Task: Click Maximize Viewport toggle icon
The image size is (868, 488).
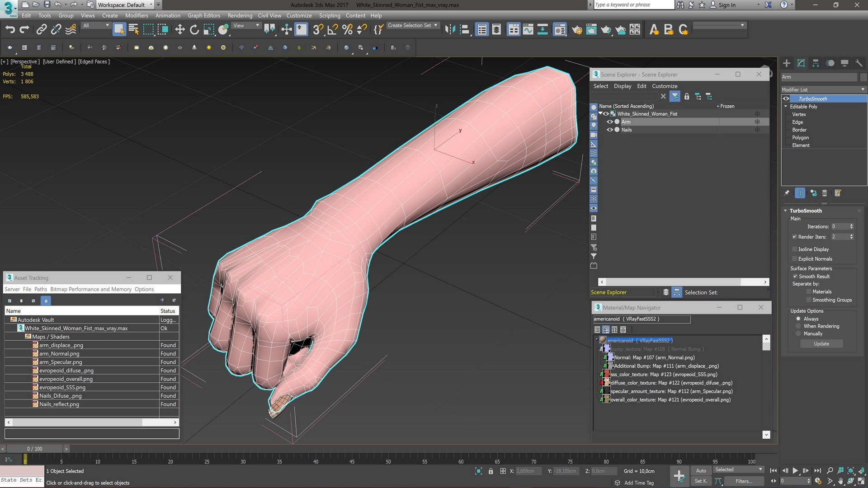Action: 861,481
